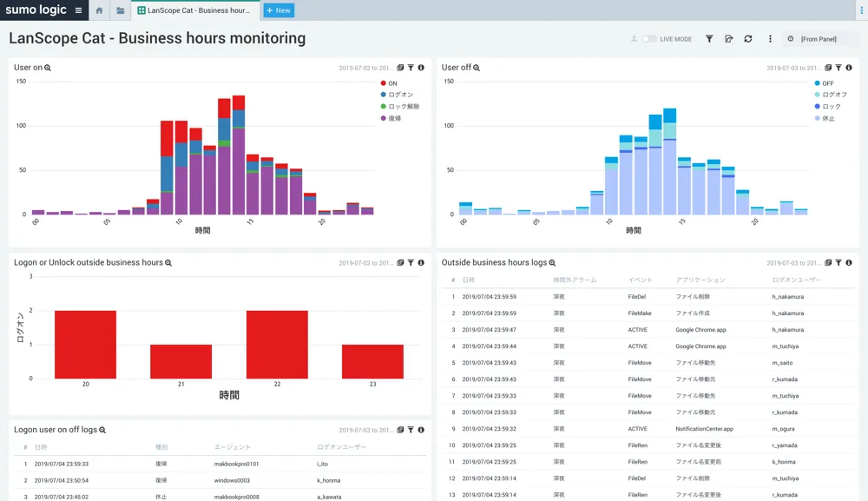
Task: Open the sumo logic hamburger menu
Action: click(78, 10)
